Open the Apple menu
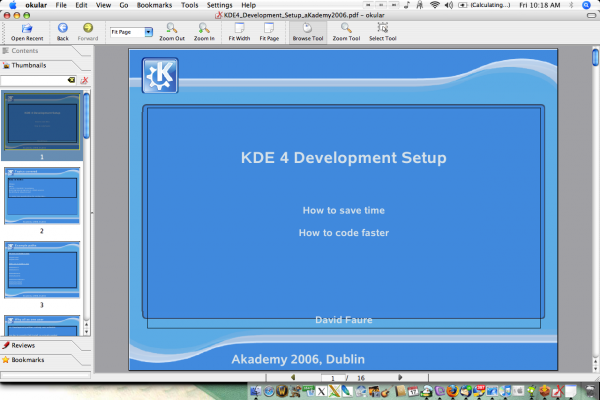600x400 pixels. point(13,5)
